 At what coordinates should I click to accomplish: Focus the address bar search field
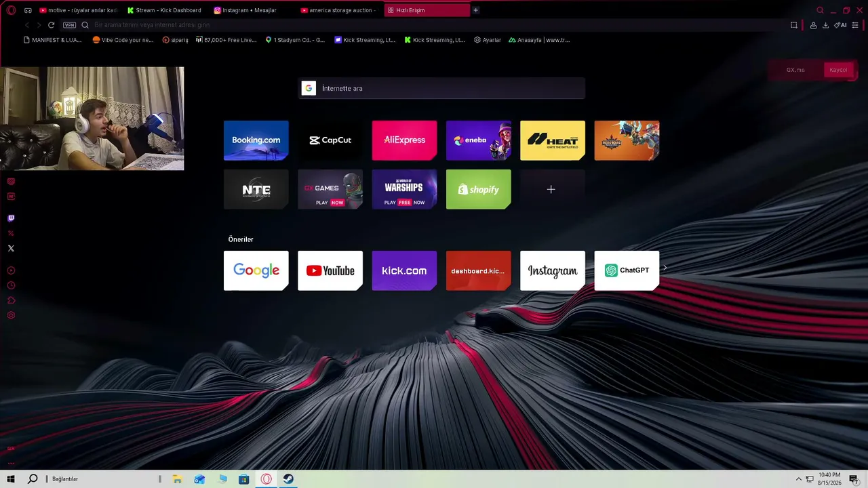[x=434, y=25]
